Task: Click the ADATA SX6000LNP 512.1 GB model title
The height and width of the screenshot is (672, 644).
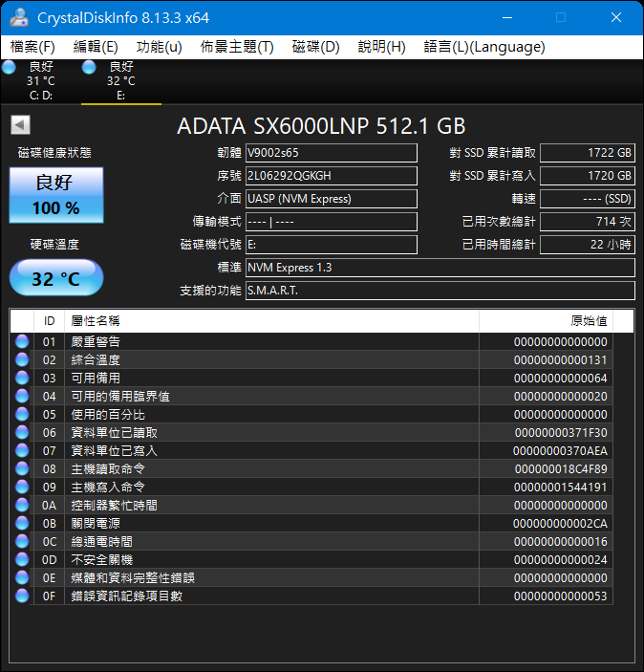Action: (321, 126)
